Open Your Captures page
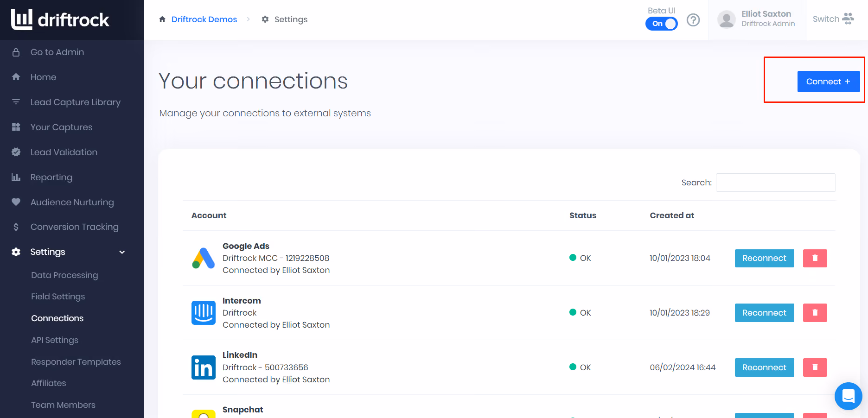 (62, 127)
